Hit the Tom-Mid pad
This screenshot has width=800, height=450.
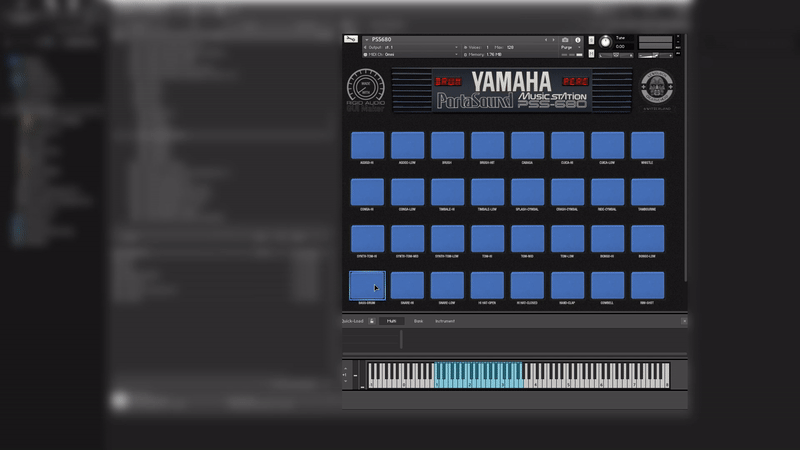528,239
